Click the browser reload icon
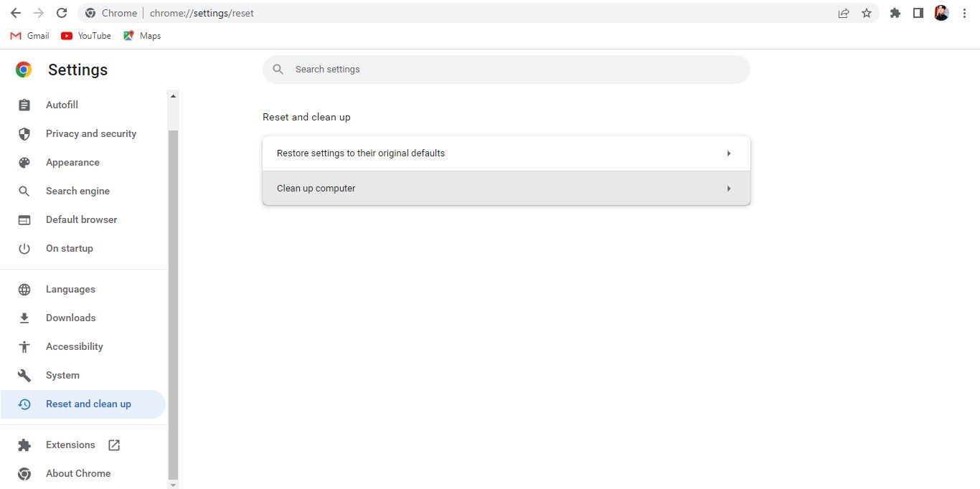This screenshot has height=489, width=980. pyautogui.click(x=62, y=13)
